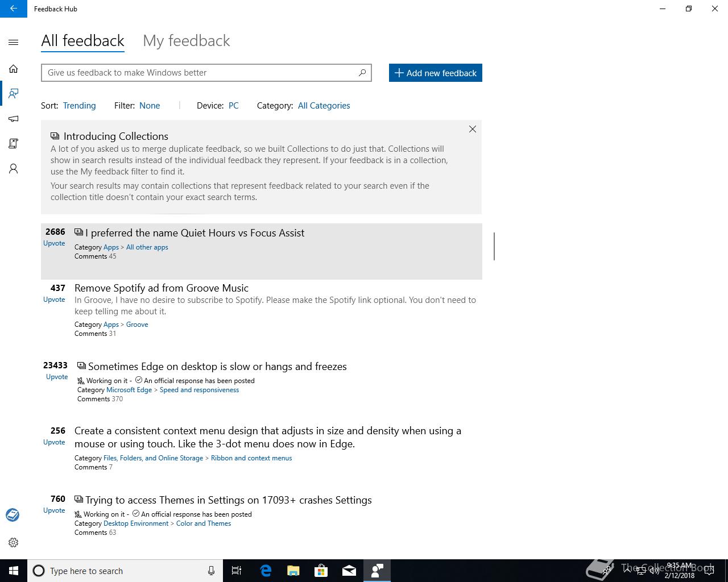Open 'Create a consistent context menu design' feedback
The image size is (728, 582).
[x=268, y=437]
